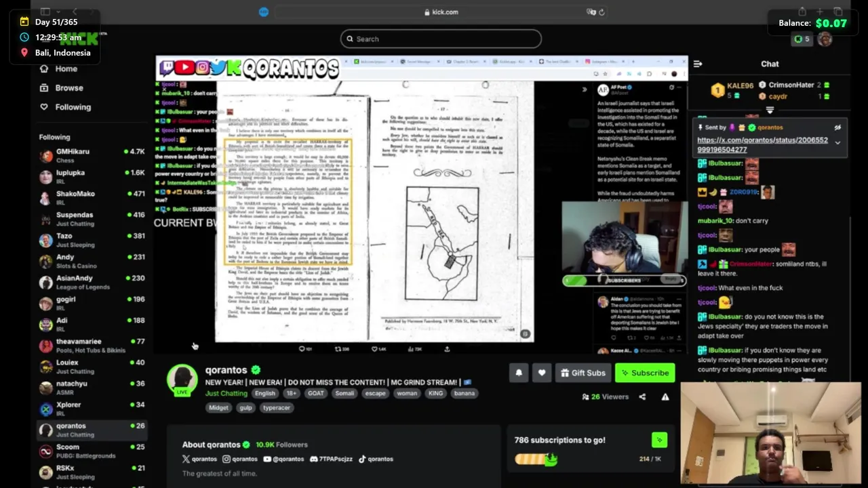Viewport: 868px width, 488px height.
Task: Click Scoom avatar in the Following list
Action: [x=45, y=451]
